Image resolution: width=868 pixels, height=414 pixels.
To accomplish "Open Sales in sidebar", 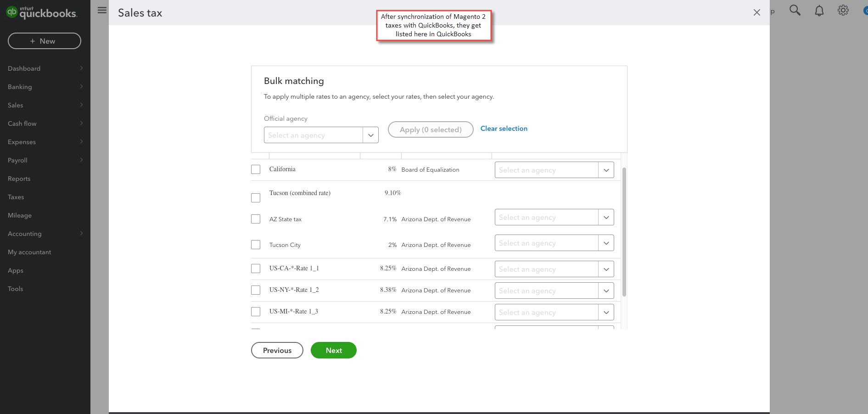I will point(16,105).
